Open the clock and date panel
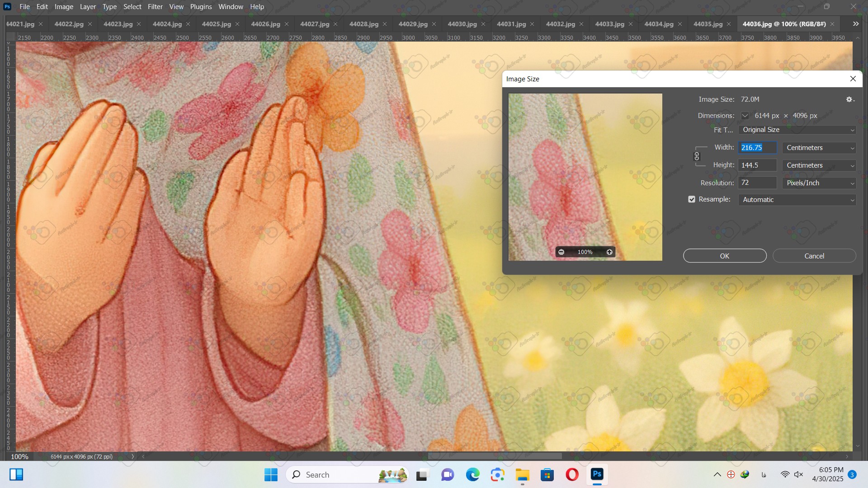 pyautogui.click(x=827, y=474)
